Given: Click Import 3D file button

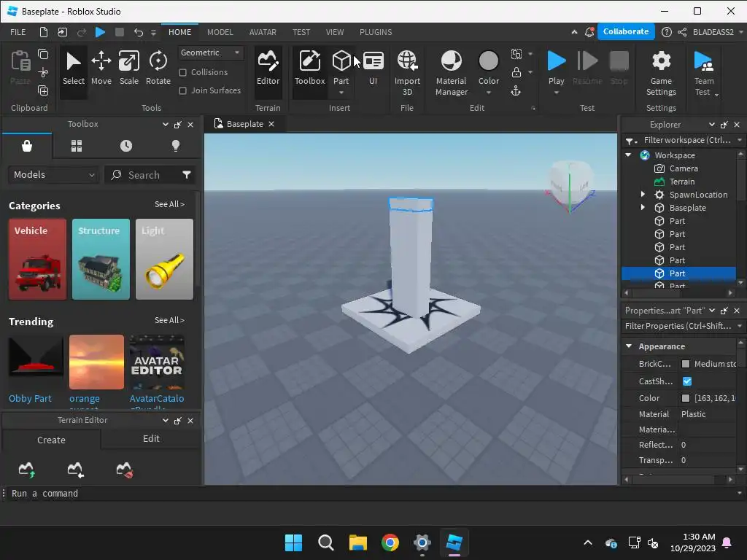Looking at the screenshot, I should (x=407, y=72).
